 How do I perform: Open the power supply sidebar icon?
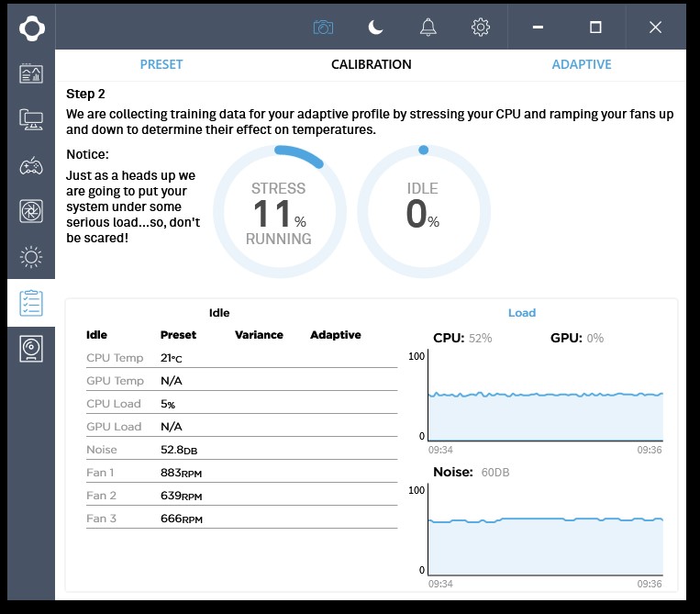(31, 349)
